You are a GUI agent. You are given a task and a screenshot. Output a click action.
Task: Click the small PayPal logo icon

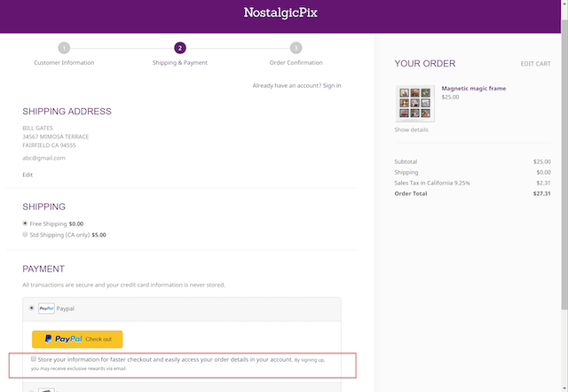pos(46,309)
